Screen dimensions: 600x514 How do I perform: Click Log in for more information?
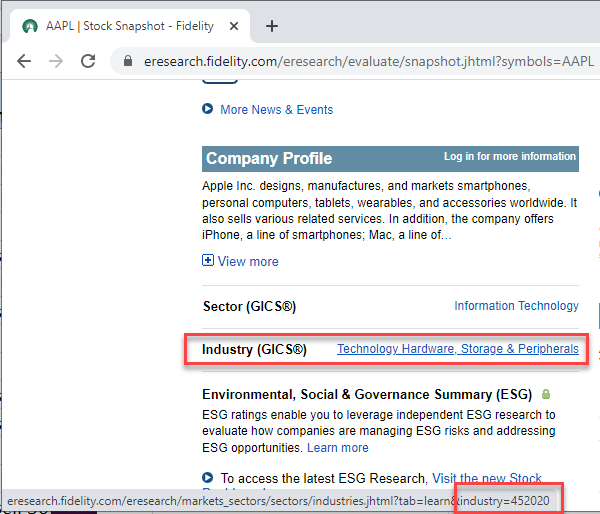pos(510,156)
